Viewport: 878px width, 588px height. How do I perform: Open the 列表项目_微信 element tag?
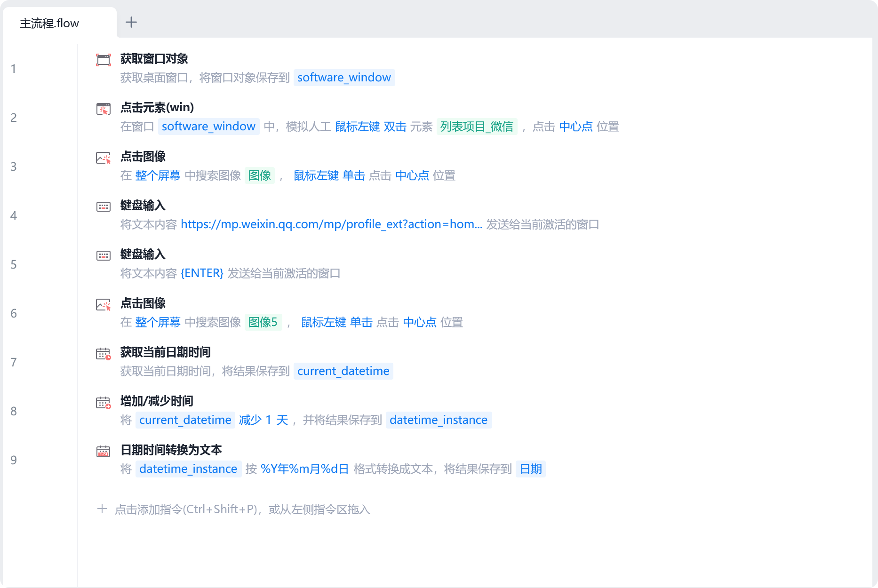click(x=477, y=127)
